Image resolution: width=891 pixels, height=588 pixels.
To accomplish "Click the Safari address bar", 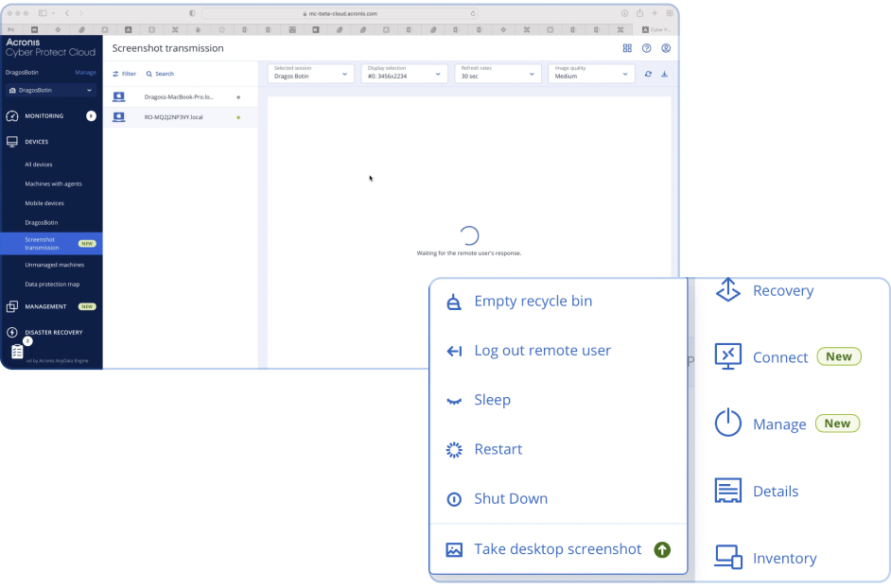I will pyautogui.click(x=340, y=13).
